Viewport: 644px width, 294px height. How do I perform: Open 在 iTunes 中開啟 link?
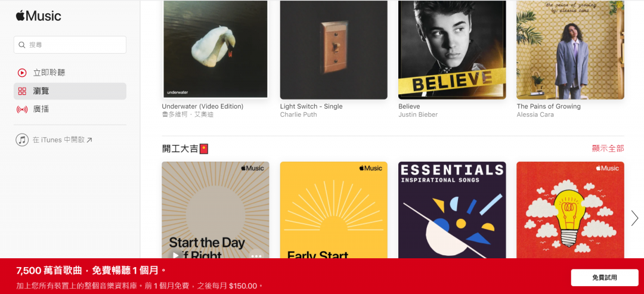tap(63, 140)
